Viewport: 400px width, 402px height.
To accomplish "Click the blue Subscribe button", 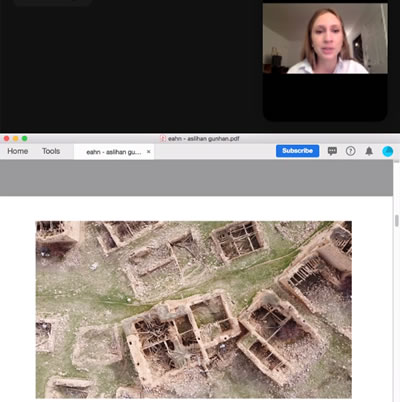I will [x=297, y=151].
